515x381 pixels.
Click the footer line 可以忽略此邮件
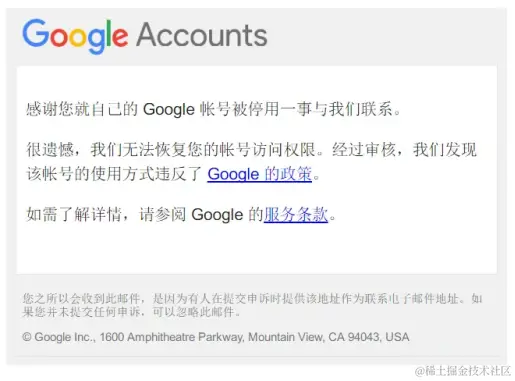pyautogui.click(x=196, y=312)
